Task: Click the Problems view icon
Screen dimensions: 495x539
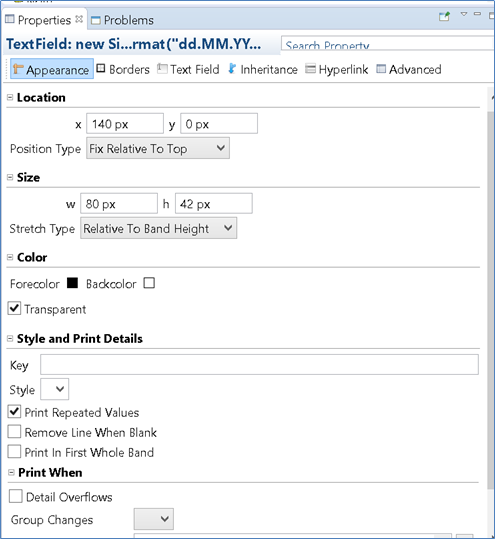Action: coord(96,20)
